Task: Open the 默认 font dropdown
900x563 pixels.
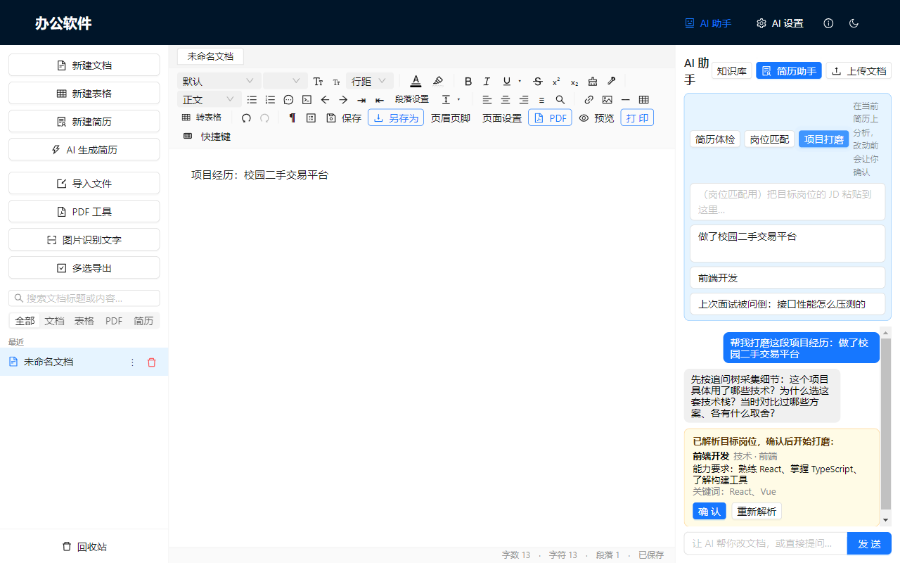Action: (218, 81)
